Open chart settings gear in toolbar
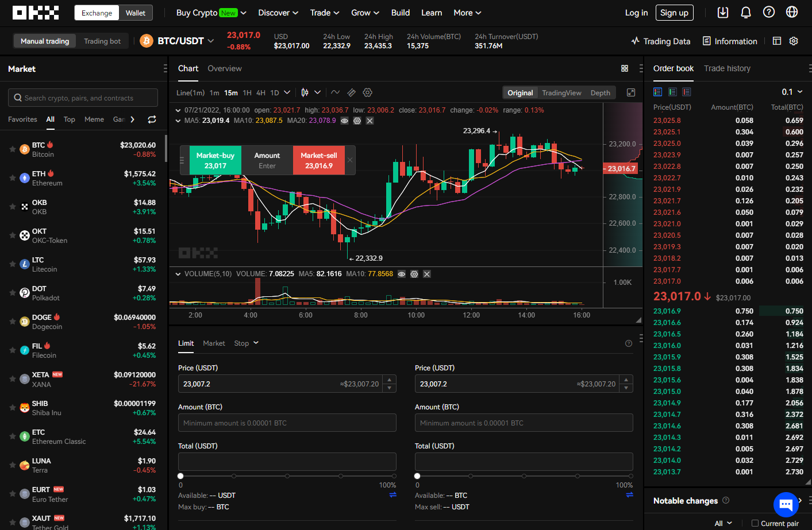The height and width of the screenshot is (530, 812). click(368, 92)
